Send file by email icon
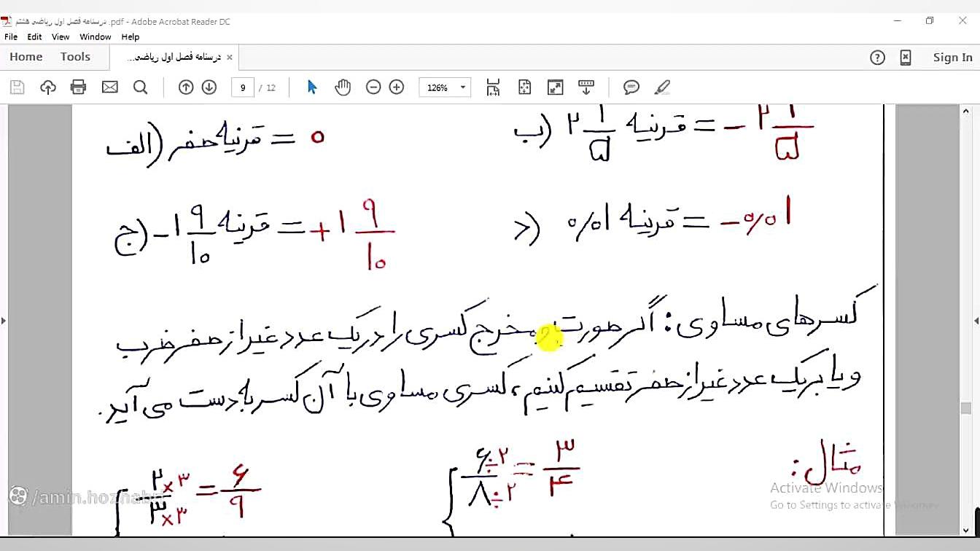The image size is (980, 551). coord(109,87)
